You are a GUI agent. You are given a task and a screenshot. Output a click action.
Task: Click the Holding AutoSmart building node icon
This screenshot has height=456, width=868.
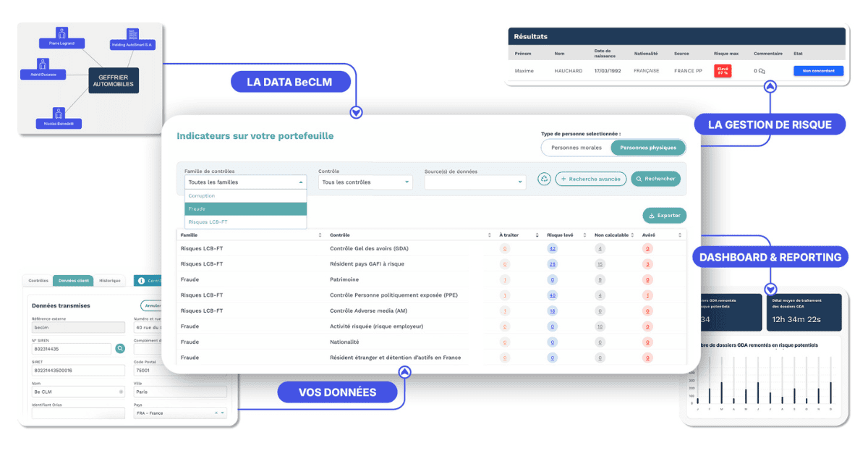click(132, 34)
